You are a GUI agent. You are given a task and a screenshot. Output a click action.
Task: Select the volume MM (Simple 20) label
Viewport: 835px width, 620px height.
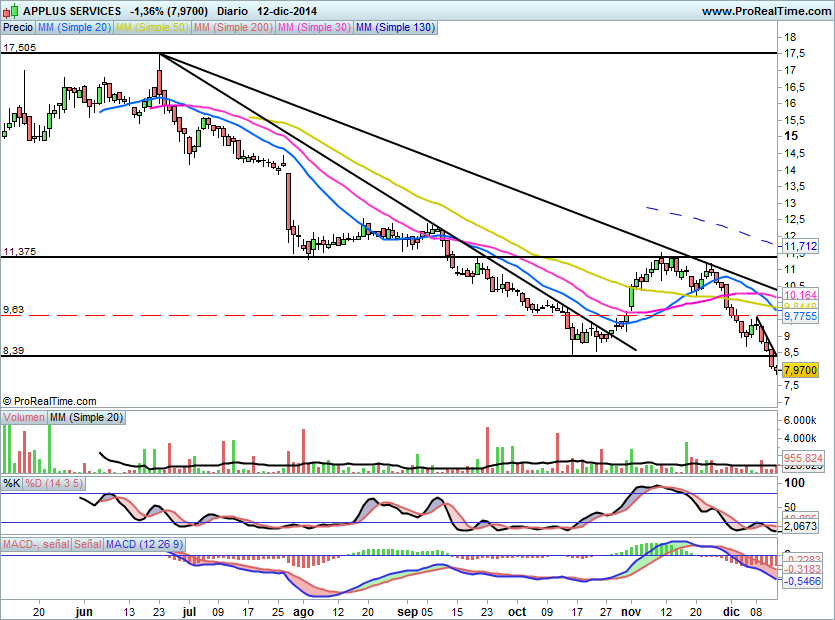pos(86,418)
